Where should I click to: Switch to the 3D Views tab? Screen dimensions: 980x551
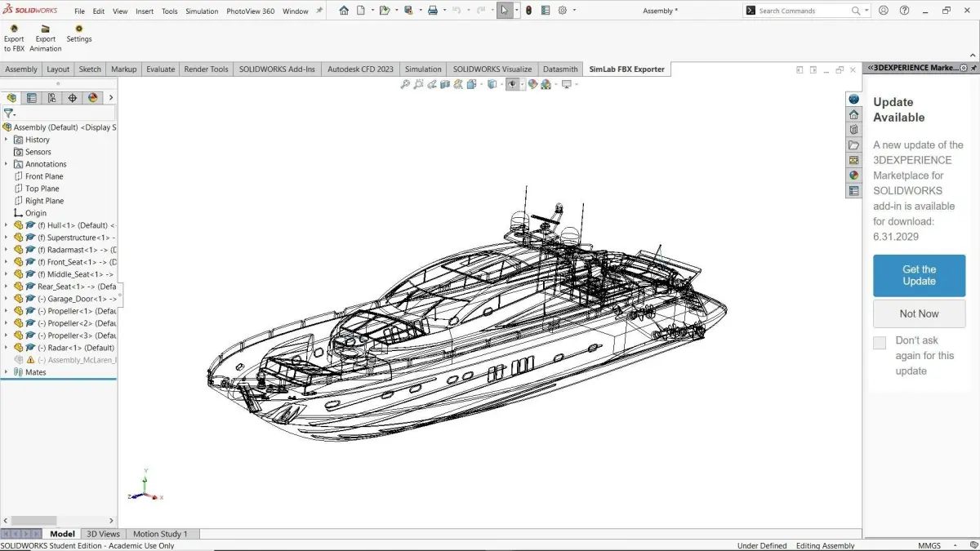(104, 534)
